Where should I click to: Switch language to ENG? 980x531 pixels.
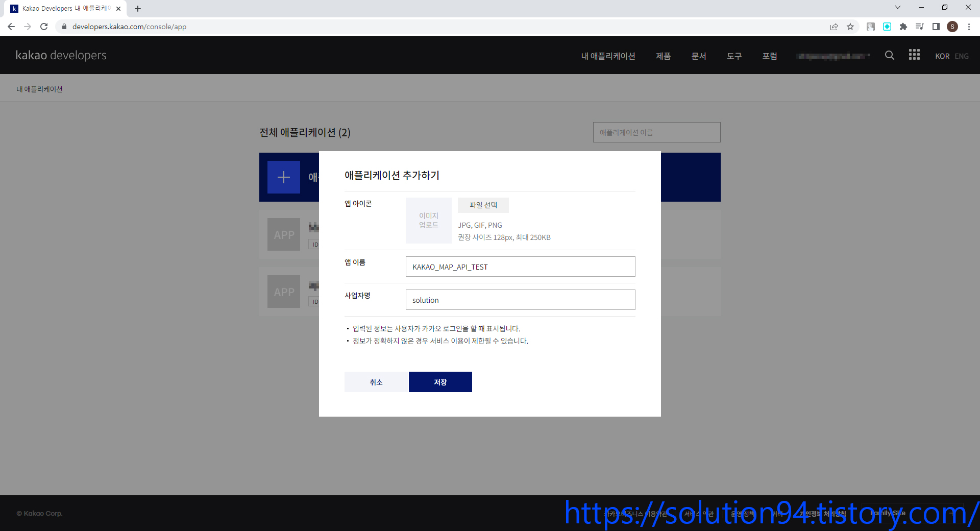[962, 56]
